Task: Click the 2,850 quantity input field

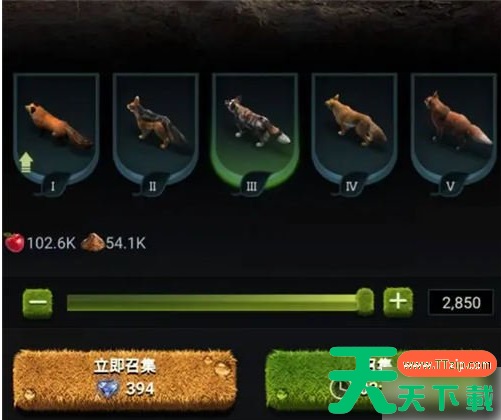Action: [x=461, y=303]
